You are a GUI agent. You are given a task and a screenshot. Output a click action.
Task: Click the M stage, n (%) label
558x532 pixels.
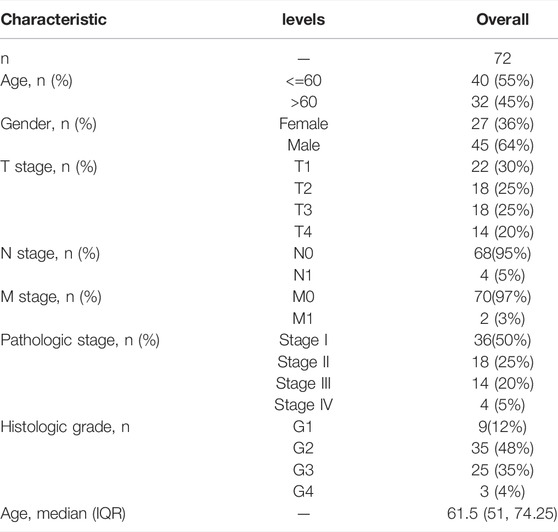51,297
